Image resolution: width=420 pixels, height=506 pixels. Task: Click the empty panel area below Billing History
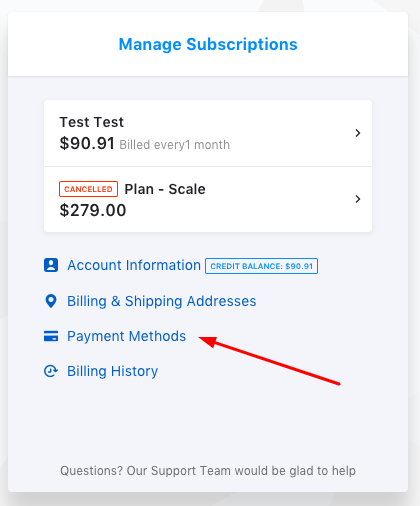(208, 420)
